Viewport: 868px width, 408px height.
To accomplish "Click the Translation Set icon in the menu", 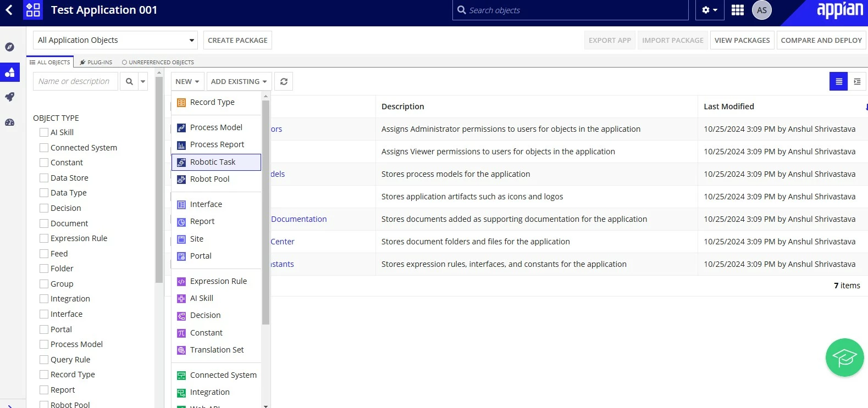I will coord(181,350).
